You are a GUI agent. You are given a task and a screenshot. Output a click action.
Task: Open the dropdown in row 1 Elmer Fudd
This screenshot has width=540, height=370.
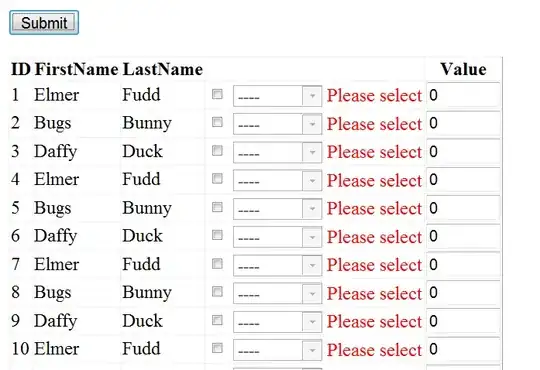pos(278,96)
